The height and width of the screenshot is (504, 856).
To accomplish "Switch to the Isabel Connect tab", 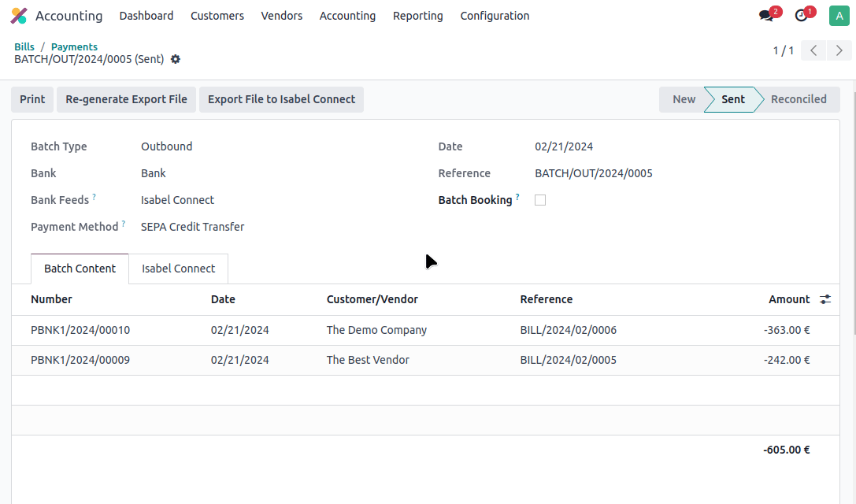I will (x=178, y=269).
